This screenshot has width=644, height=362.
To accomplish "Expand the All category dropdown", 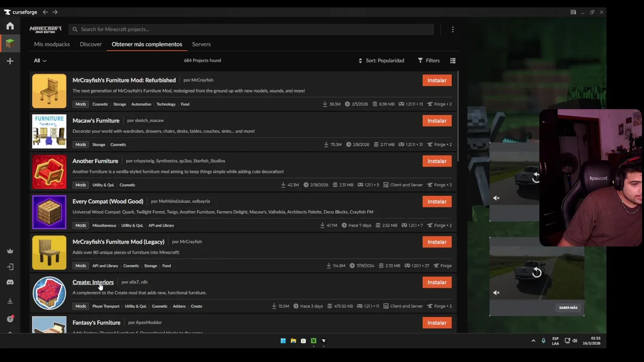I will 40,61.
